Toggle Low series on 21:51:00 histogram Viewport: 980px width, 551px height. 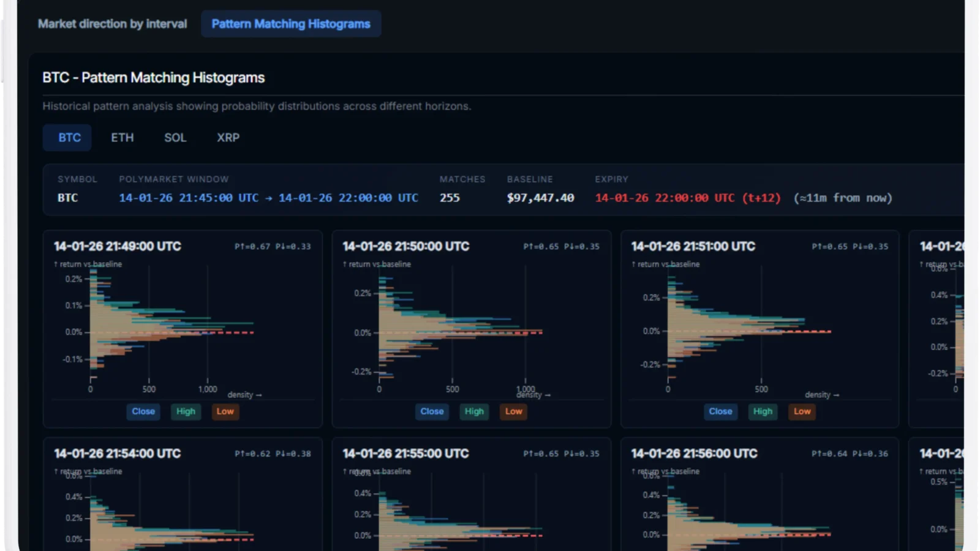coord(802,411)
